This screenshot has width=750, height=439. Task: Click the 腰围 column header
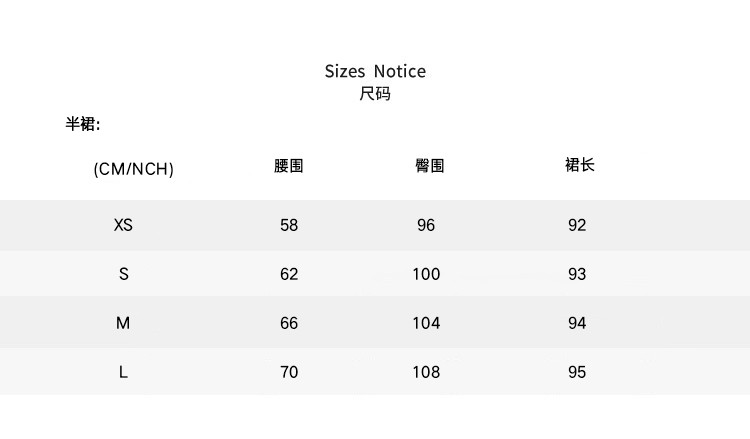(288, 166)
